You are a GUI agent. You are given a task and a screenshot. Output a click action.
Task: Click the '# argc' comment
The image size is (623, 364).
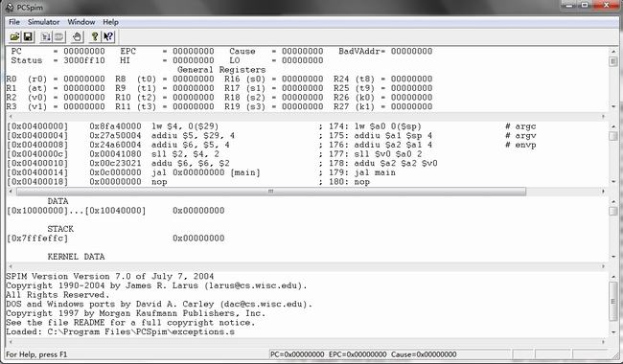click(x=520, y=126)
